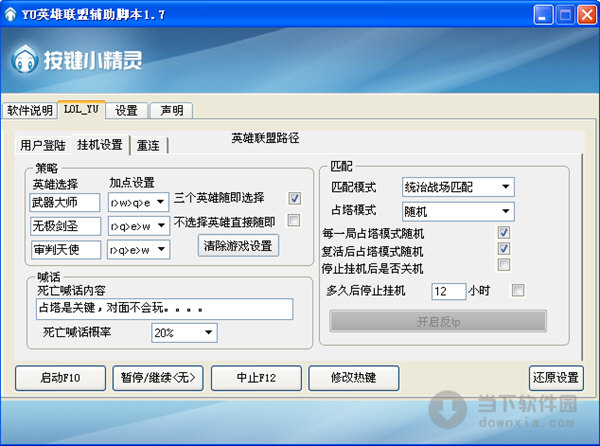Click the 死亡喊话概率 label
The image size is (600, 446).
(x=77, y=332)
